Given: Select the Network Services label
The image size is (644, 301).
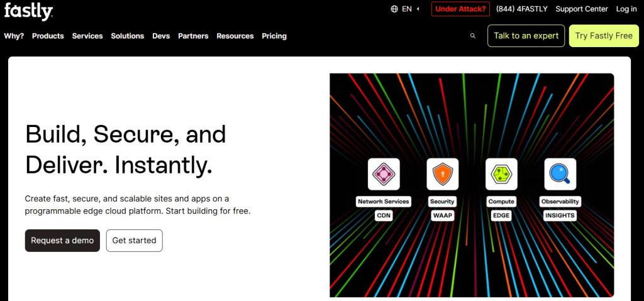Looking at the screenshot, I should [x=384, y=202].
